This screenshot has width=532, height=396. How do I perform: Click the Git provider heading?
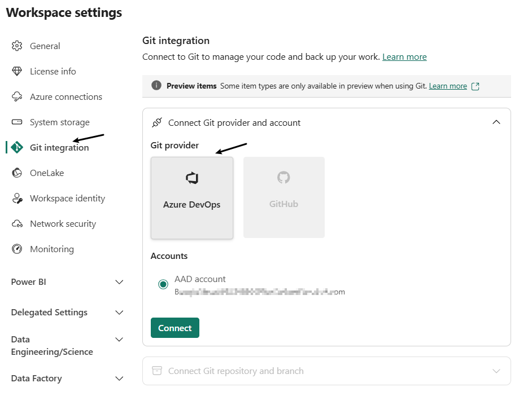tap(175, 146)
